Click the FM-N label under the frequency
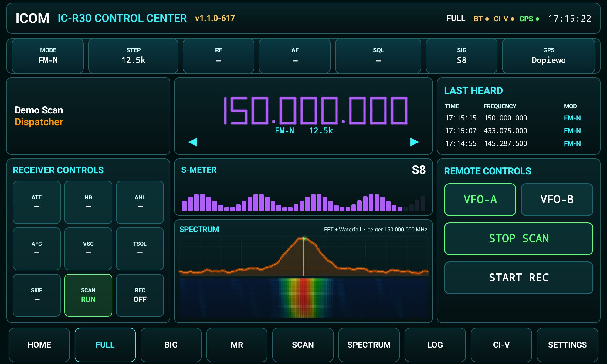This screenshot has height=364, width=607. tap(284, 131)
